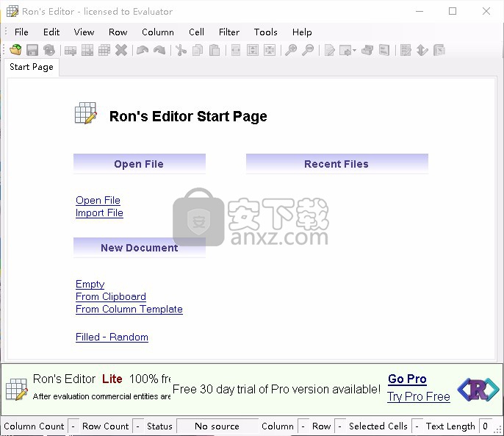Click the From Clipboard link
Image resolution: width=504 pixels, height=436 pixels.
pos(111,297)
